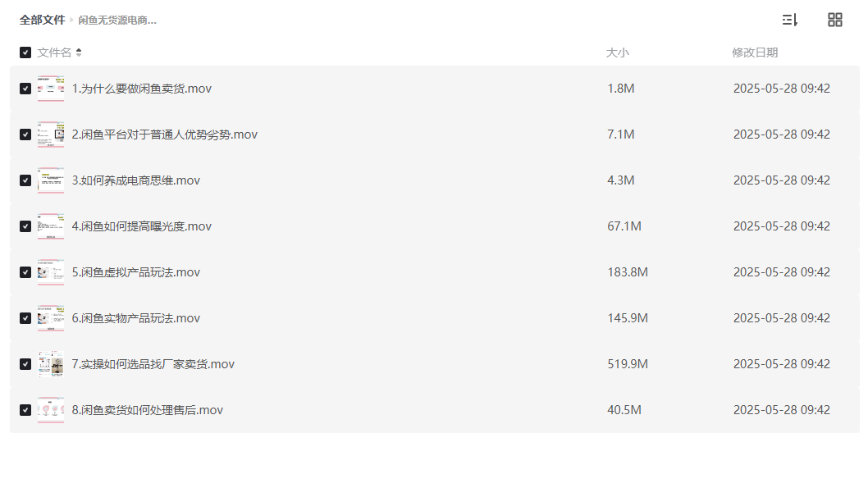Toggle the 文件名 sort arrows
The width and height of the screenshot is (868, 497).
79,52
